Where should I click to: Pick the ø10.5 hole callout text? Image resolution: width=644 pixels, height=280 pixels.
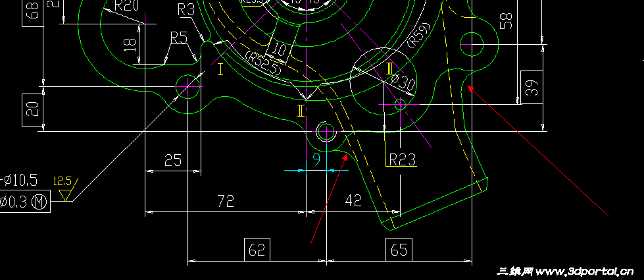click(20, 180)
